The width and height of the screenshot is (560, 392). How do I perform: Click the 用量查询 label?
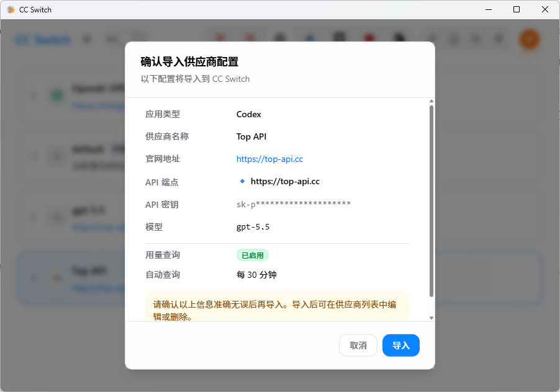(163, 255)
